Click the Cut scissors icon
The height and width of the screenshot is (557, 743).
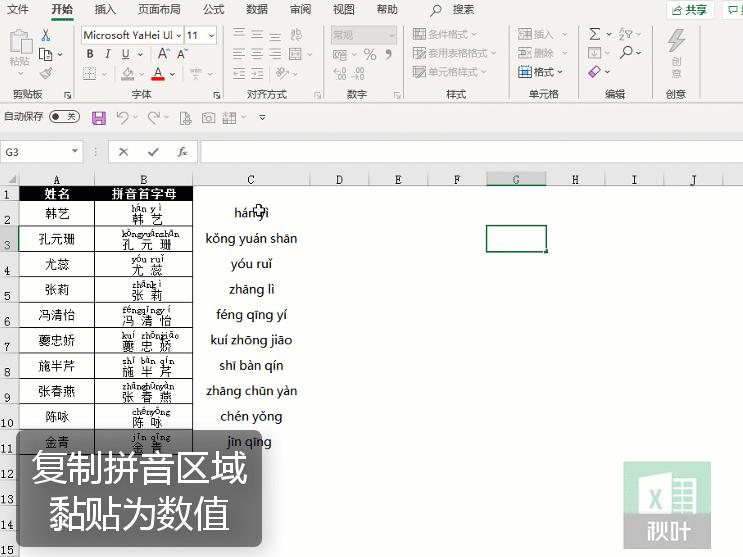[x=45, y=35]
